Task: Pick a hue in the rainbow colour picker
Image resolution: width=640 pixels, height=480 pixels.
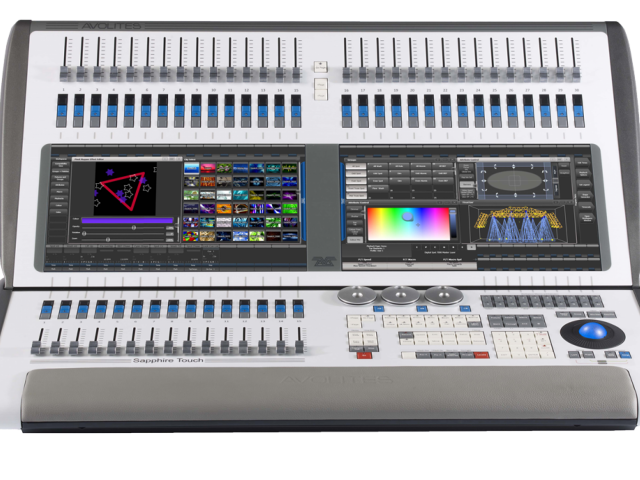Action: tap(408, 223)
